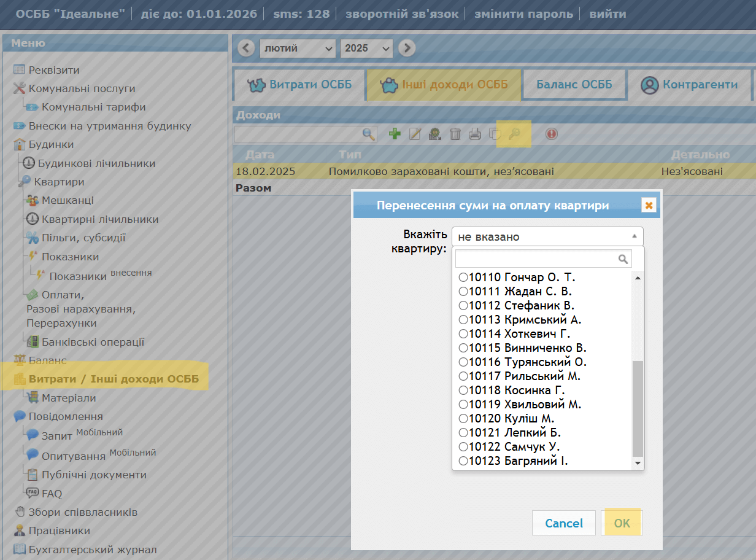Open Будинки menu item
756x560 pixels.
(x=51, y=144)
